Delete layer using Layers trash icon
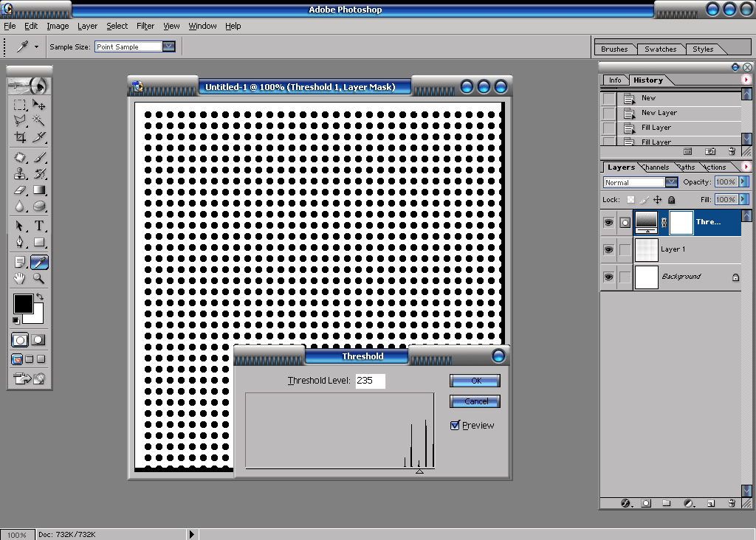Screen dimensions: 756x540 [732, 503]
